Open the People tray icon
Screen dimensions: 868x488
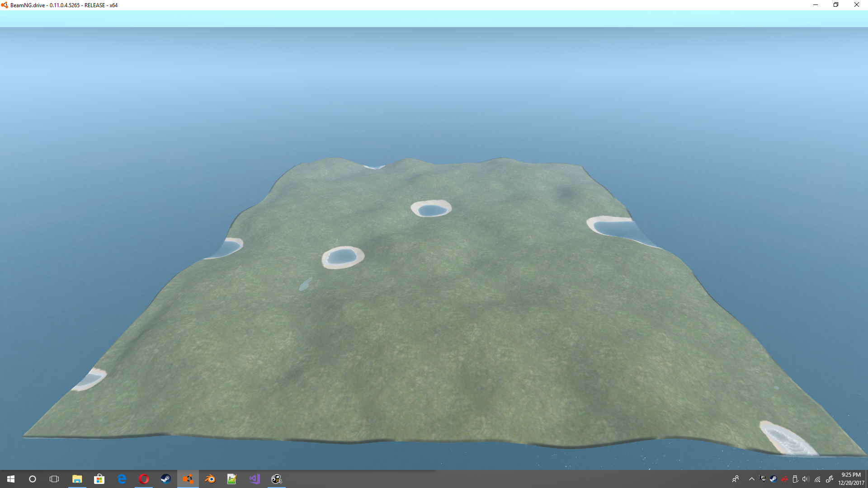pos(736,479)
